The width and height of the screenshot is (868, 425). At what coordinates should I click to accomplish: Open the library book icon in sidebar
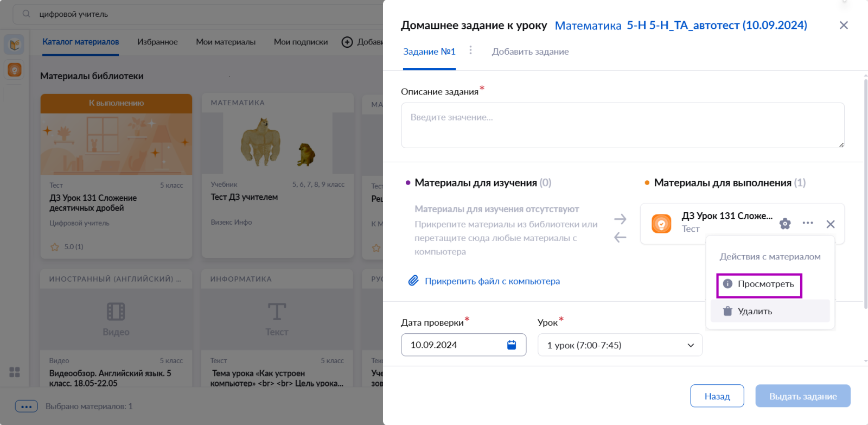point(15,45)
